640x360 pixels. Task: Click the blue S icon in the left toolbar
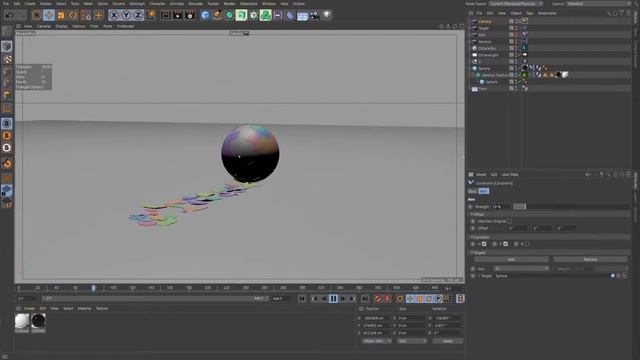pyautogui.click(x=7, y=123)
